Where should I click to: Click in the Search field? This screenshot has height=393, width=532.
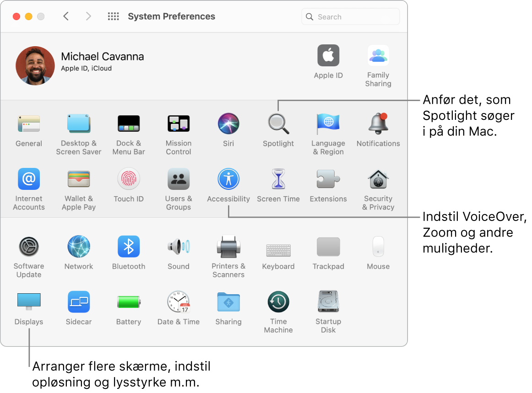(351, 16)
